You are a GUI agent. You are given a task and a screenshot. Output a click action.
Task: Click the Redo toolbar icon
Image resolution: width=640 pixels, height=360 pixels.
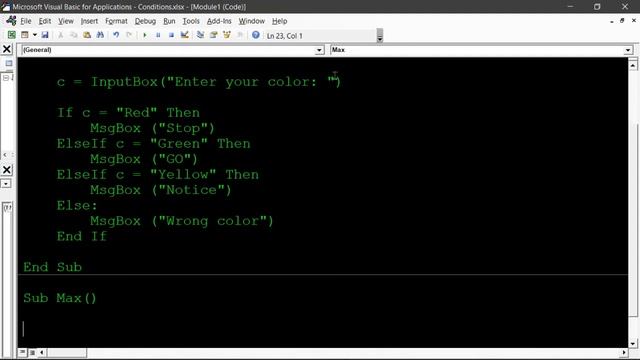click(x=129, y=35)
